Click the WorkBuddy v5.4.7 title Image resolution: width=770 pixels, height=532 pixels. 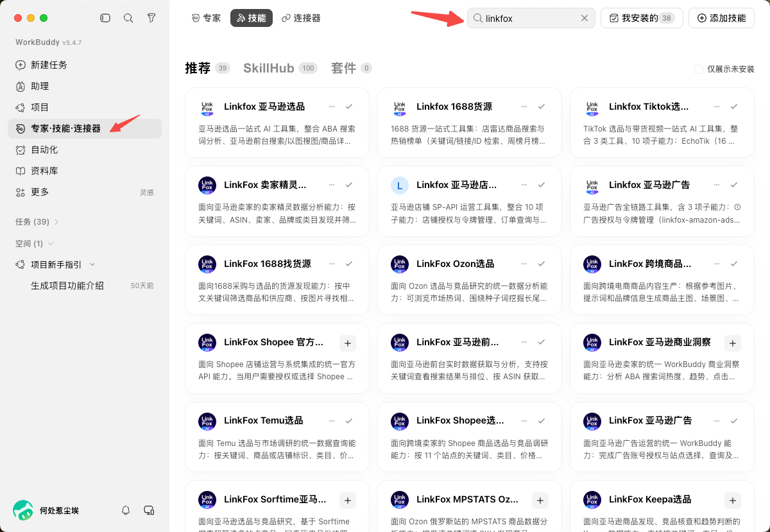(x=48, y=42)
